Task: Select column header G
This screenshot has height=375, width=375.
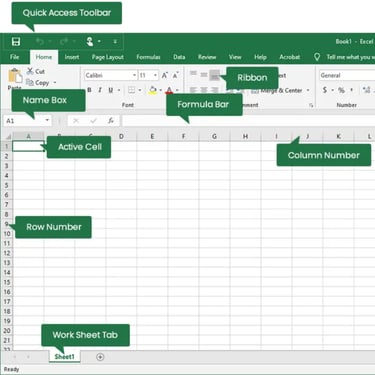Action: coord(214,136)
